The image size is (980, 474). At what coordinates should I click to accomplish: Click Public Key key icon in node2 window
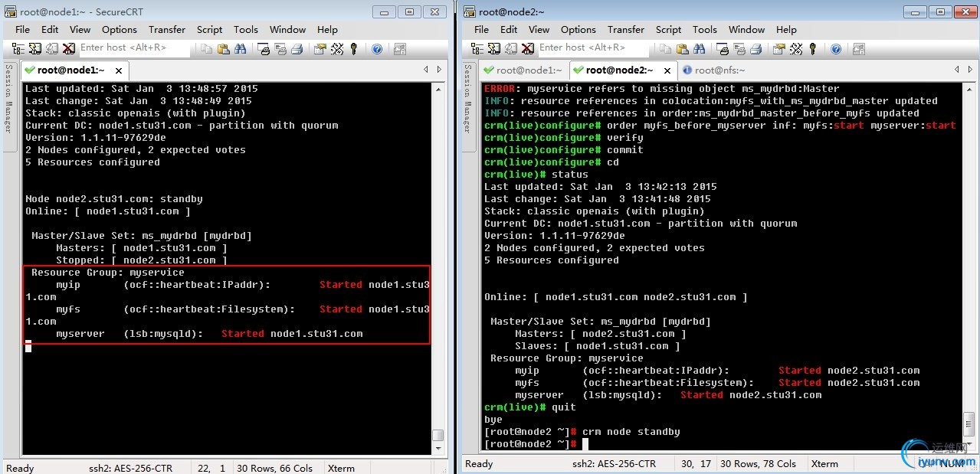[x=813, y=48]
